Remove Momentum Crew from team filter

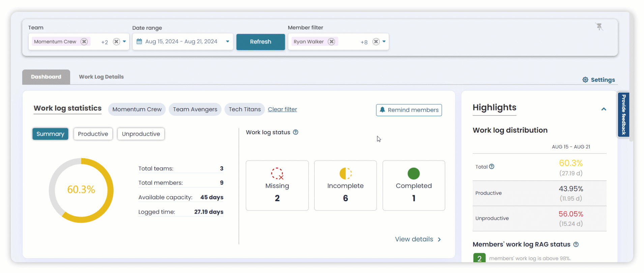click(x=84, y=41)
